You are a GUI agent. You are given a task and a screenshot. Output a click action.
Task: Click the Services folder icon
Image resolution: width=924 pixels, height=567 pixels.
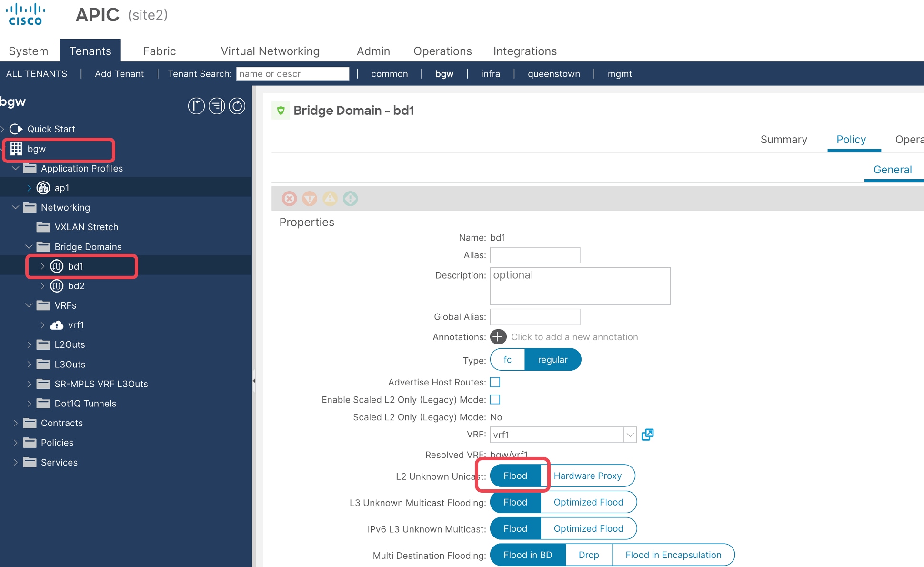pos(30,462)
